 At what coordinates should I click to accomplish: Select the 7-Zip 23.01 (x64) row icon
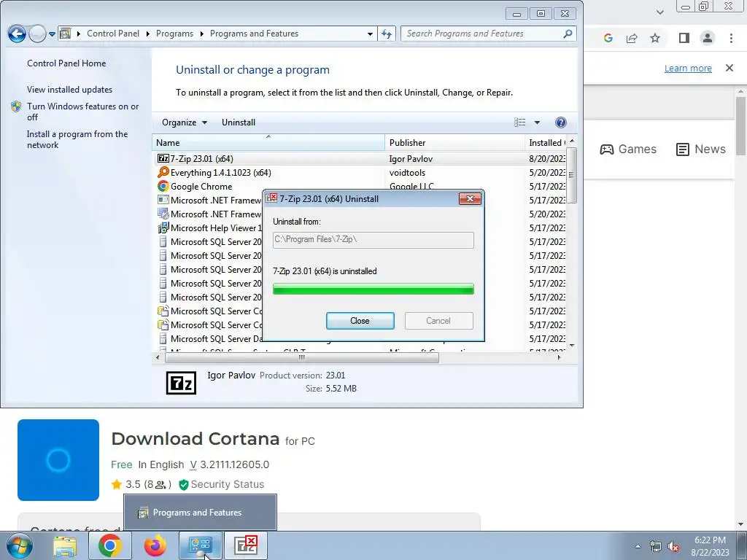163,158
